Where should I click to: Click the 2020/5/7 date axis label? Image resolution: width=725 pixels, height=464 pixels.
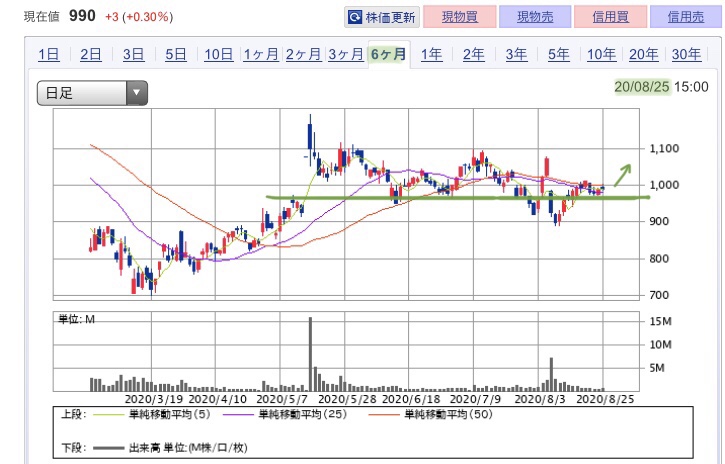(282, 399)
